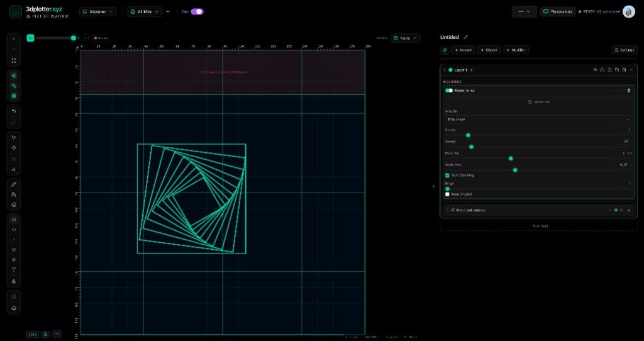Zoom in with the plus icon

(14, 39)
